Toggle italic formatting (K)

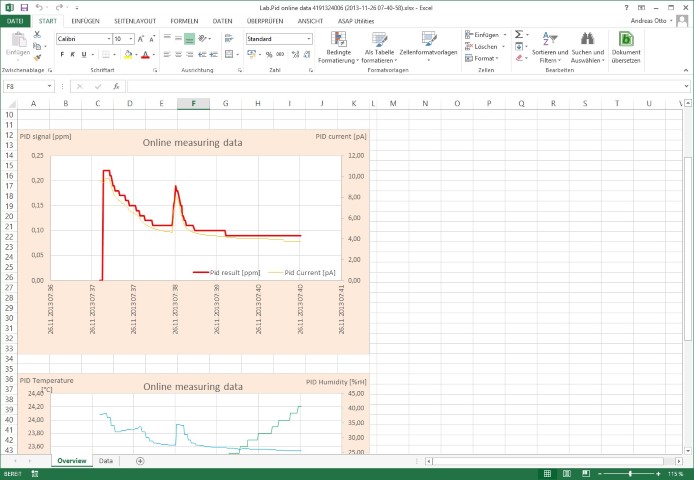pyautogui.click(x=73, y=55)
